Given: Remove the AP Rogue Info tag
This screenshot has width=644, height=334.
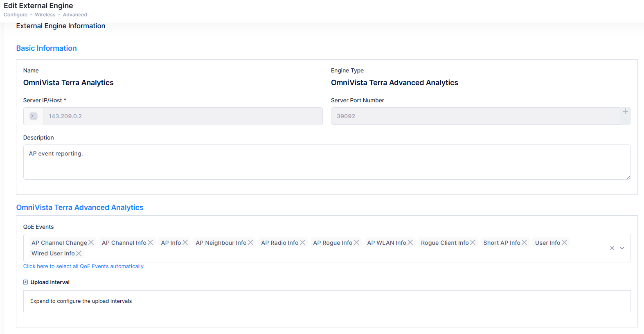Looking at the screenshot, I should (x=357, y=243).
